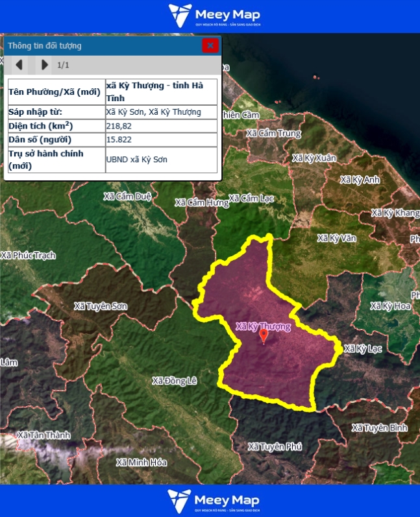Click the Thông tin đối tượng title bar
The height and width of the screenshot is (517, 420).
tap(97, 45)
